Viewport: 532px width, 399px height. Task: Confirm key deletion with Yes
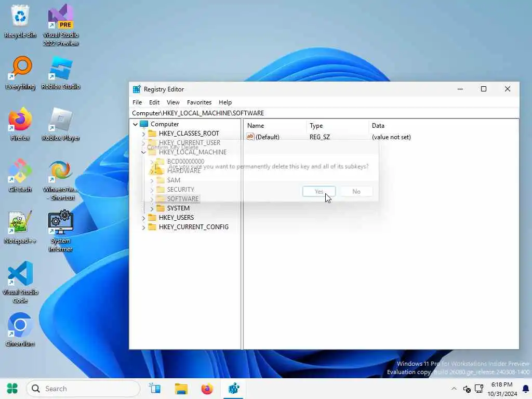coord(319,191)
